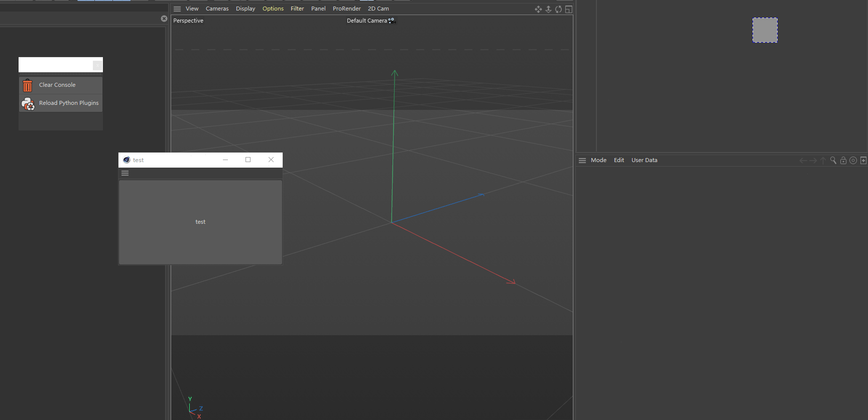The image size is (868, 420).
Task: Open the Edit menu in Attribute Manager
Action: 619,160
